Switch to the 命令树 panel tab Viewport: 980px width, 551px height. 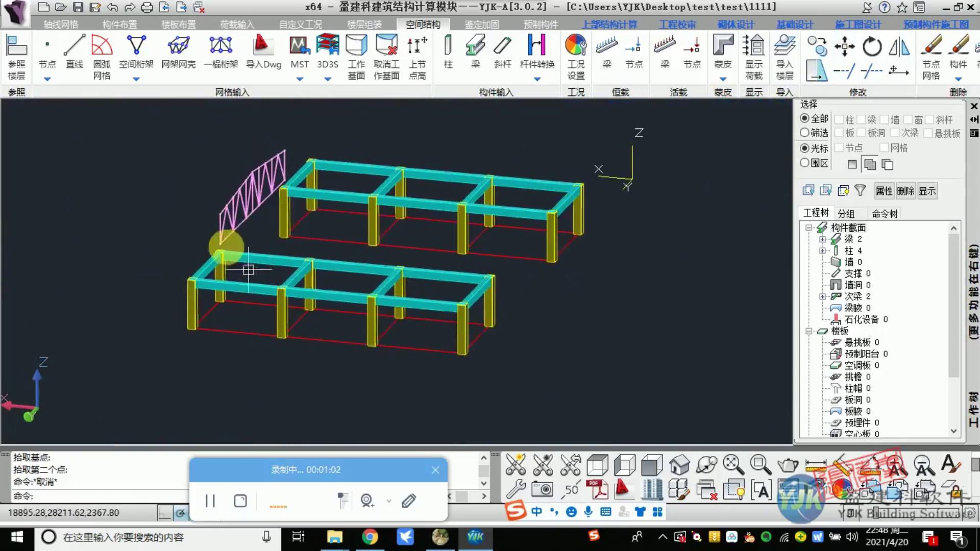click(885, 213)
